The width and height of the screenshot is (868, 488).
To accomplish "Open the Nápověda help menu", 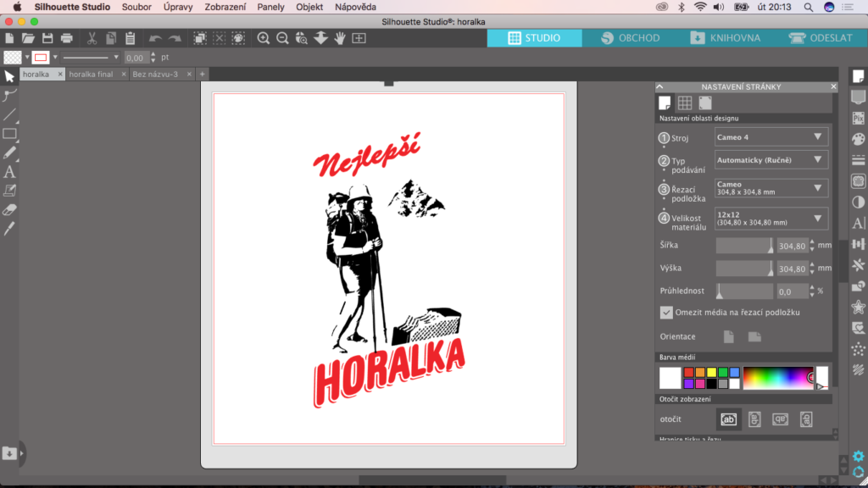I will (355, 7).
